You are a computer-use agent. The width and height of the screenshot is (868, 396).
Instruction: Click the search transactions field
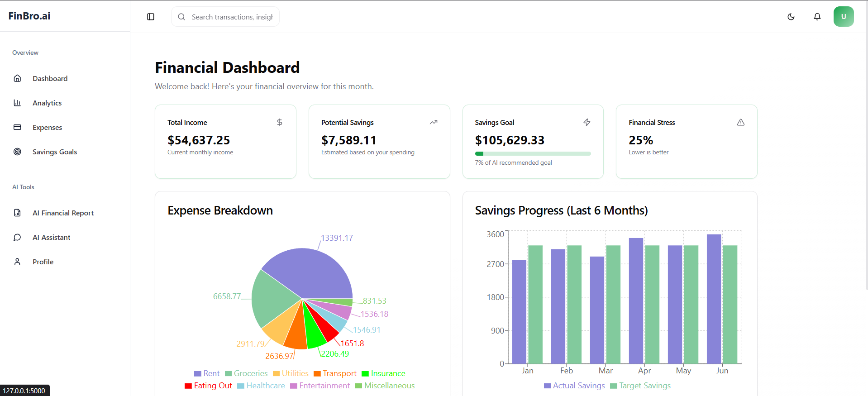pos(232,17)
